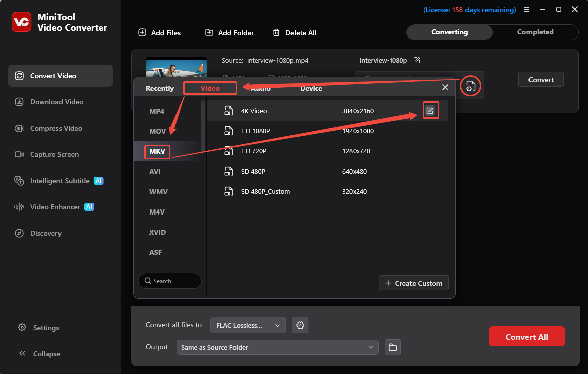Click the Add Files button
The height and width of the screenshot is (374, 588).
pos(159,33)
